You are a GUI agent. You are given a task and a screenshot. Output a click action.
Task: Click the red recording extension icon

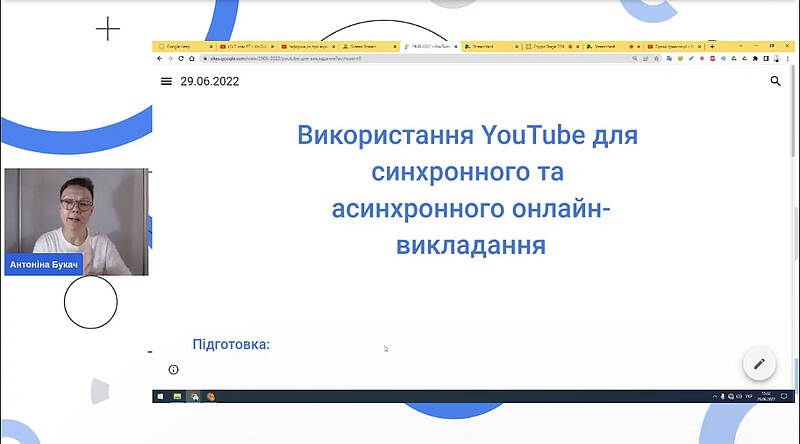[x=702, y=59]
